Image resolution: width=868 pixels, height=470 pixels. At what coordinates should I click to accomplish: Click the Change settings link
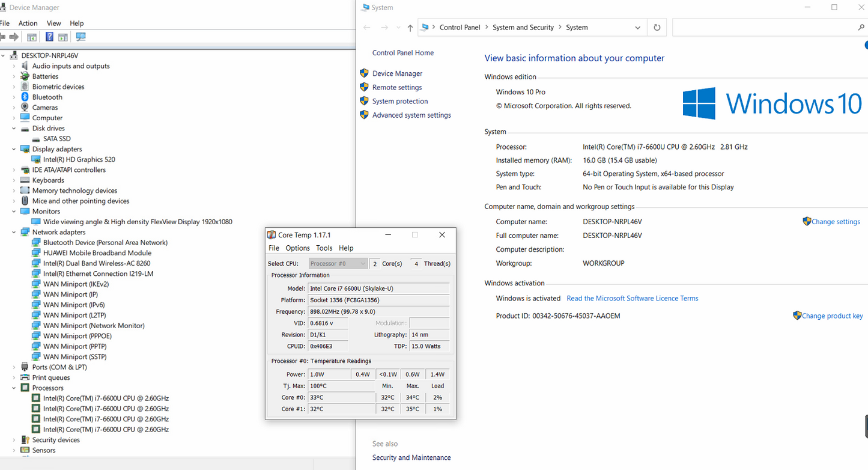tap(836, 222)
